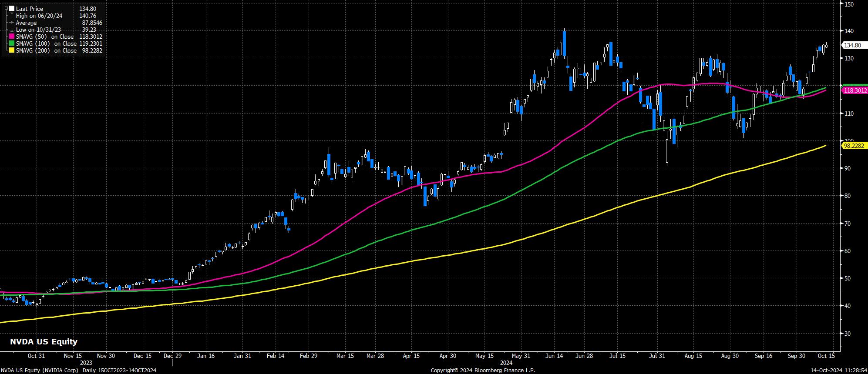This screenshot has width=868, height=374.
Task: Select 'High on 06/20/24' legend row
Action: click(38, 16)
